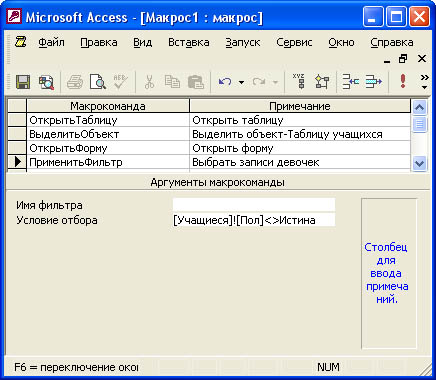The height and width of the screenshot is (380, 436).
Task: Click the 'Аргументы макрокоманды' pane title
Action: (x=217, y=182)
